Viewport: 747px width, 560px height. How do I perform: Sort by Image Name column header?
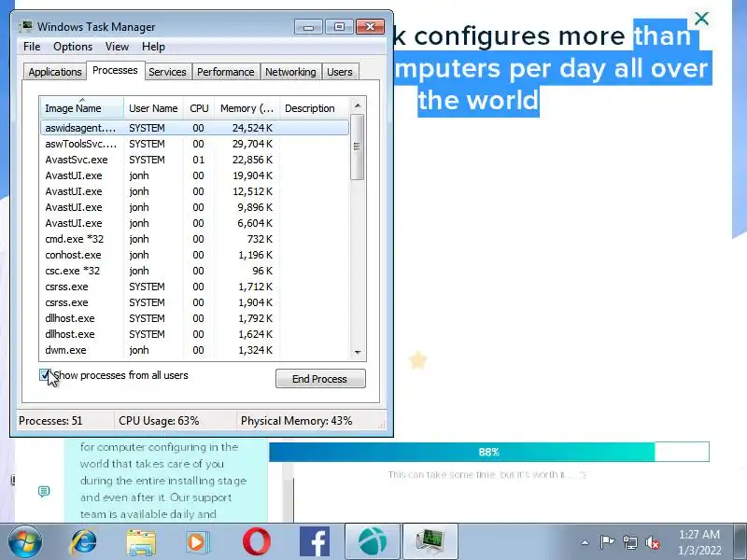[82, 108]
